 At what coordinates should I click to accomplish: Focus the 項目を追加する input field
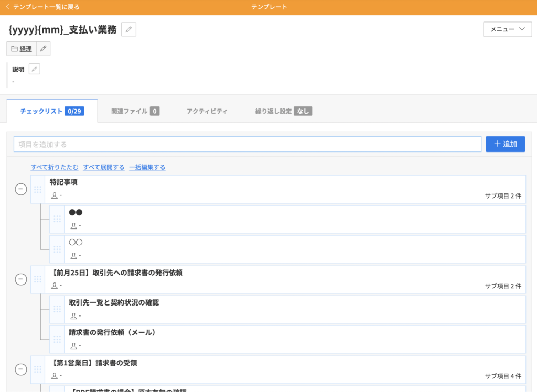coord(247,144)
